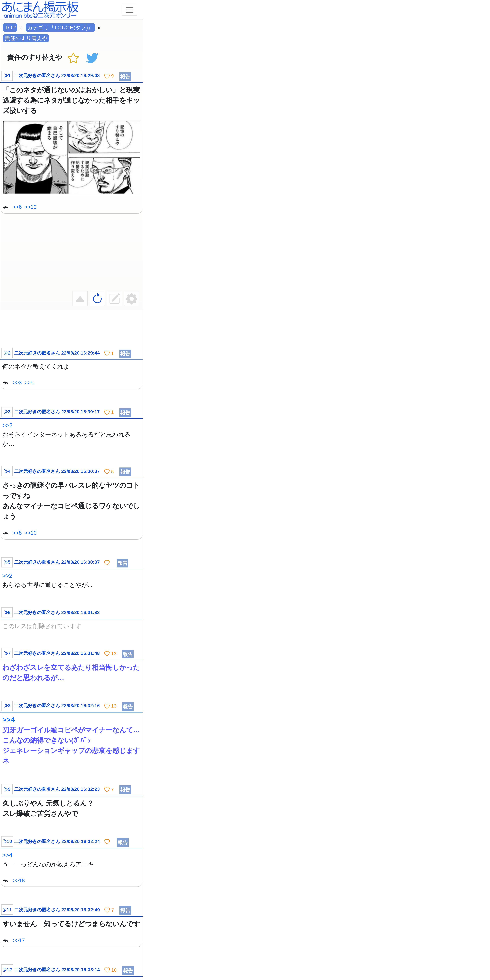Viewport: 490px width, 980px height.
Task: Click the reload circular arrow button
Action: pyautogui.click(x=97, y=299)
